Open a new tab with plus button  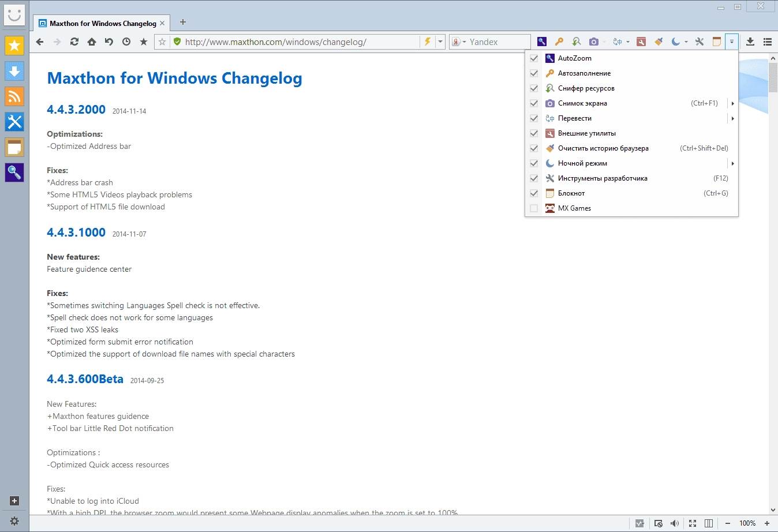point(183,22)
